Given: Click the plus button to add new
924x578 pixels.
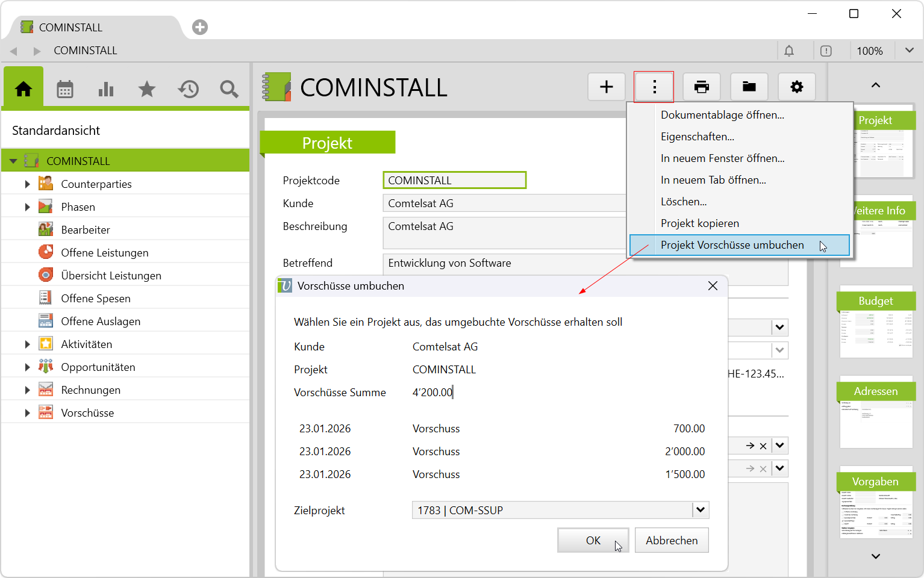Looking at the screenshot, I should tap(607, 87).
